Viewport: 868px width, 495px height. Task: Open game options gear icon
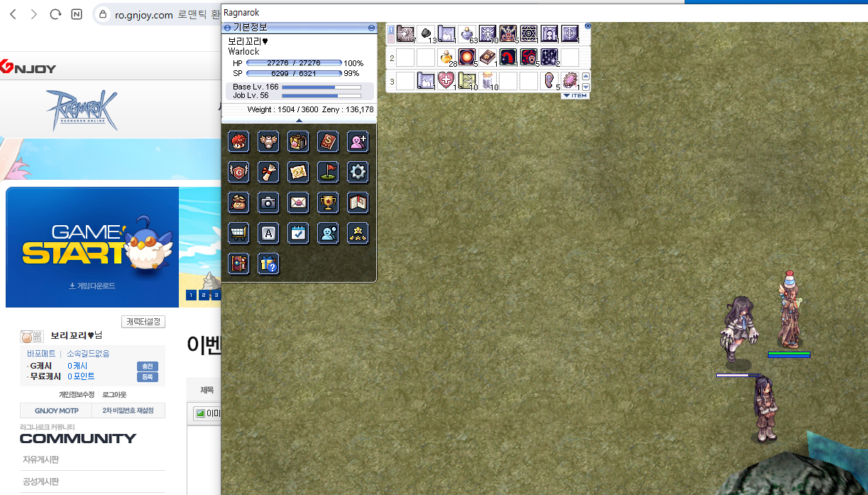(358, 172)
